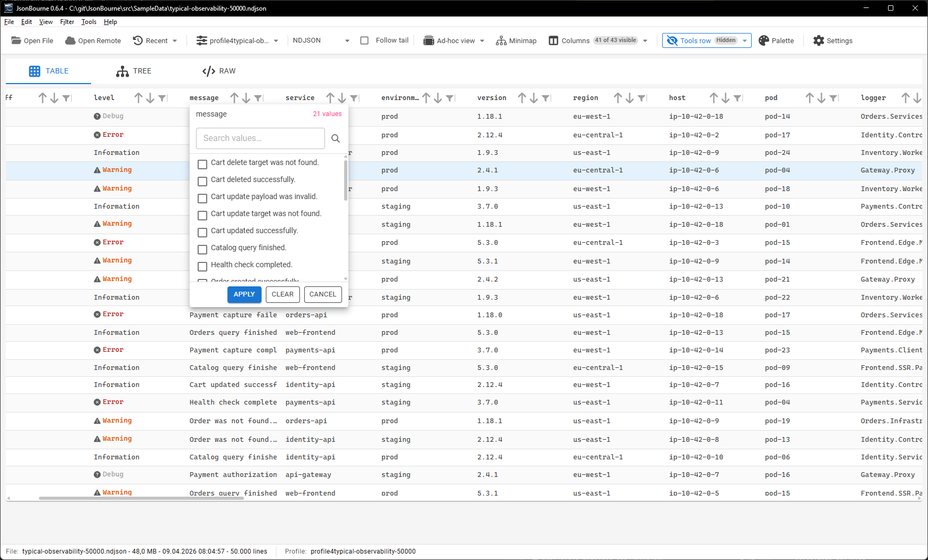Screen dimensions: 928x560
Task: Open the Minimap view
Action: pos(516,40)
